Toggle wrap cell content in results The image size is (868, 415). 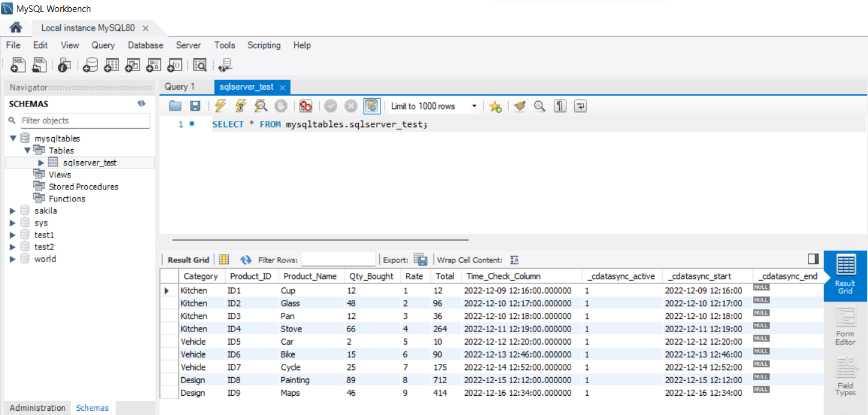pyautogui.click(x=514, y=260)
